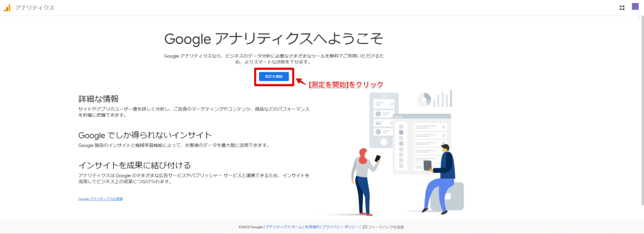644x234 pixels.
Task: Click the Google でしか得られないインサイト heading
Action: pyautogui.click(x=145, y=135)
